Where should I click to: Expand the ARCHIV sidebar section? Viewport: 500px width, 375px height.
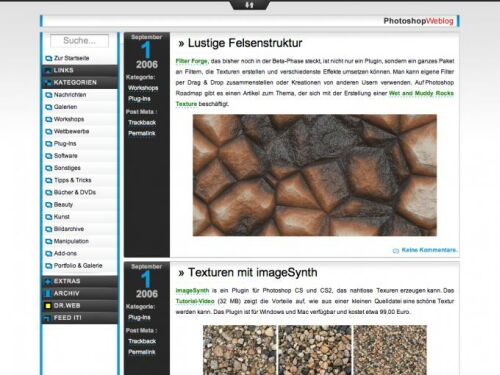pyautogui.click(x=80, y=293)
